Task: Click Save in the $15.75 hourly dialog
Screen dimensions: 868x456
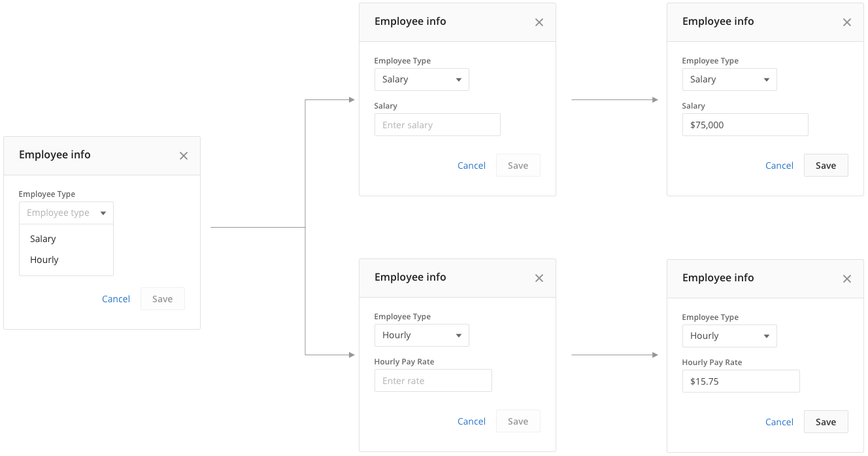Action: [826, 422]
